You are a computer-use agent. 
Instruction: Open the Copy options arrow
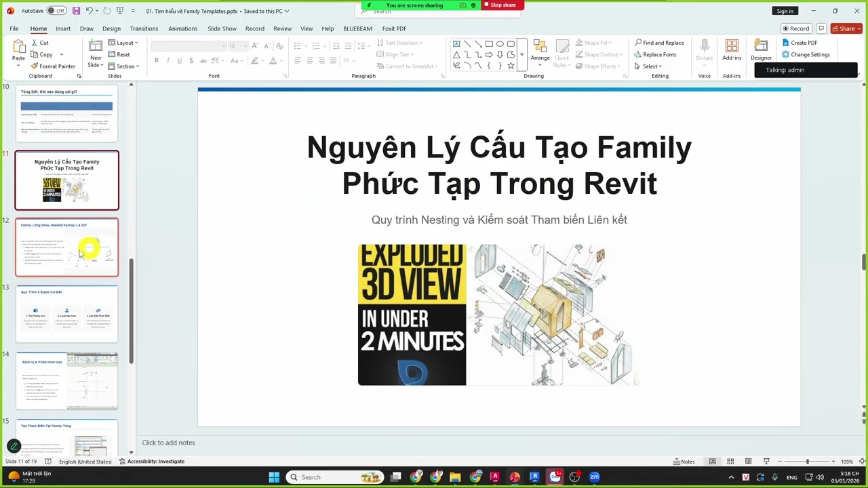click(62, 54)
